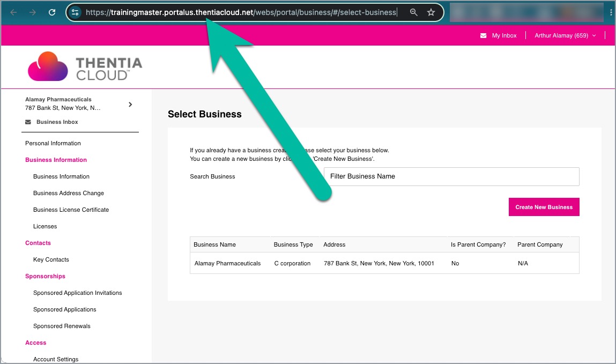Click the N/A parent company cell
Viewport: 616px width, 364px height.
point(523,263)
